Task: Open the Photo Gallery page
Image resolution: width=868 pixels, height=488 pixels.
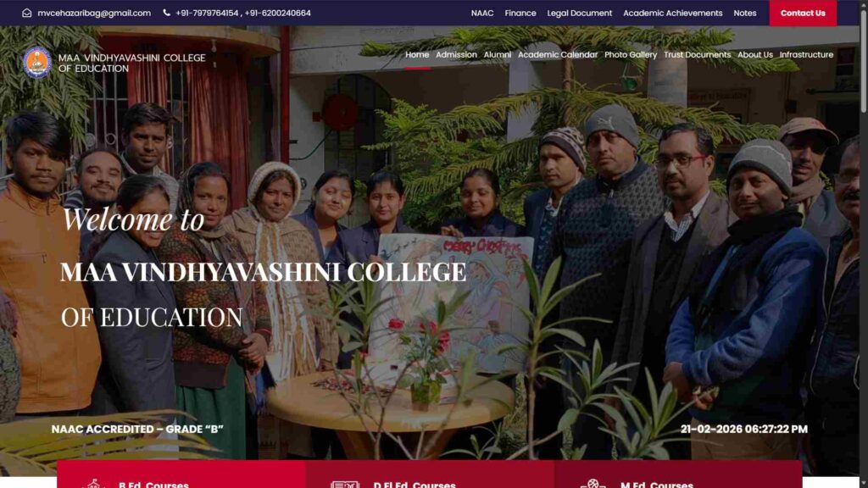Action: [x=631, y=55]
